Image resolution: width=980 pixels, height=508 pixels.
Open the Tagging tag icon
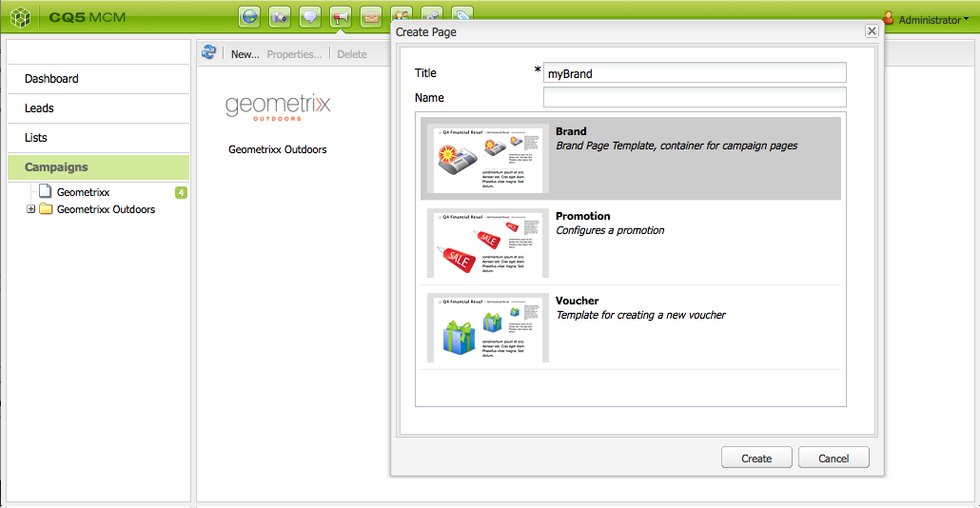click(x=461, y=13)
